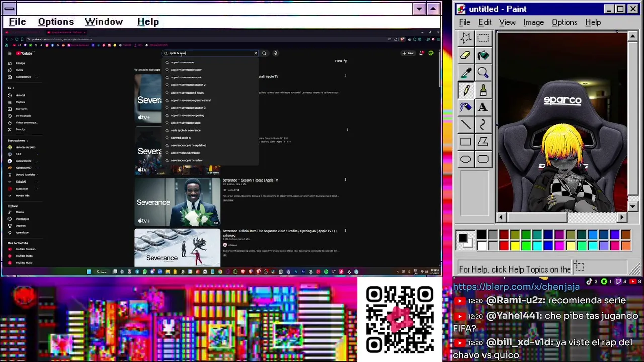The image size is (644, 362).
Task: Select the rectangular Select tool in Paint
Action: [x=483, y=38]
